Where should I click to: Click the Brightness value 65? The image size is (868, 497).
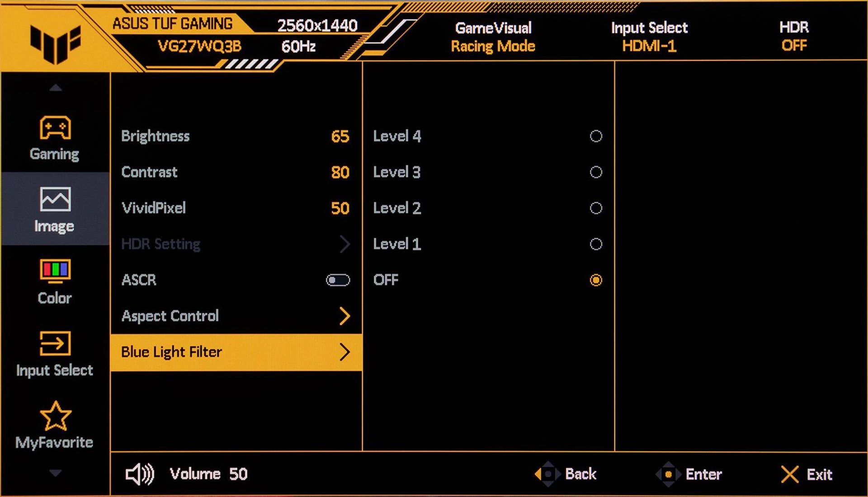(x=340, y=136)
